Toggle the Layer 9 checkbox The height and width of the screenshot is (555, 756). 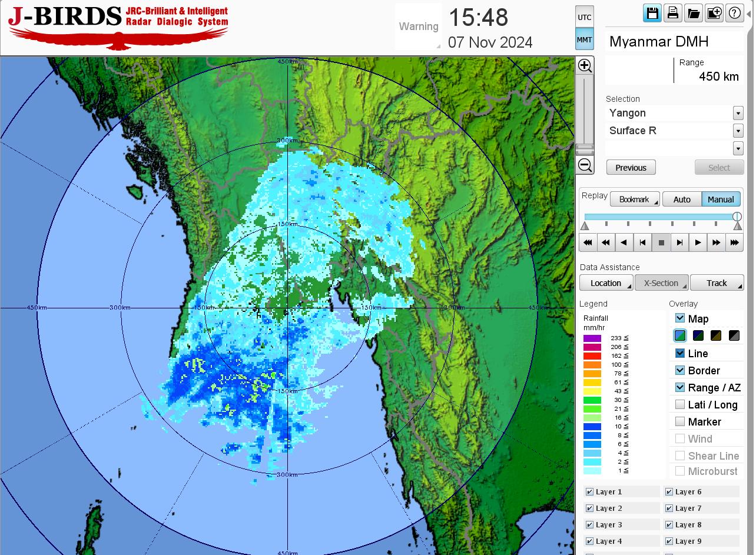(669, 541)
